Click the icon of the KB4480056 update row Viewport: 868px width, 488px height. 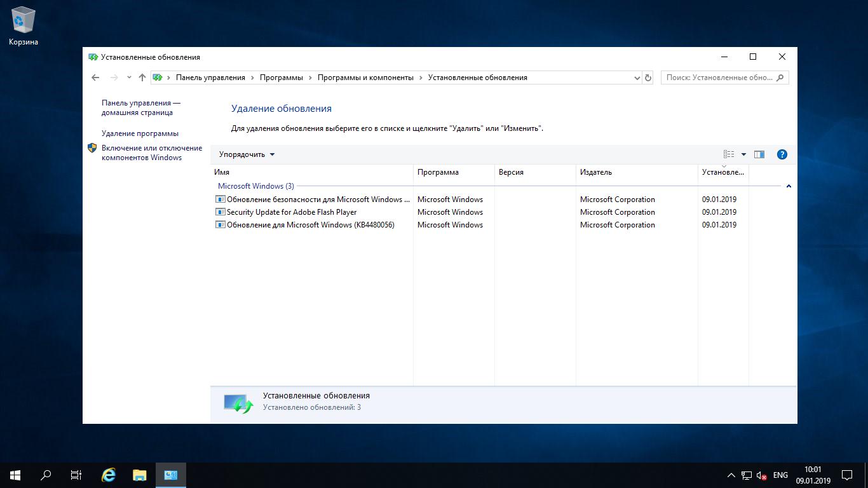click(x=220, y=225)
